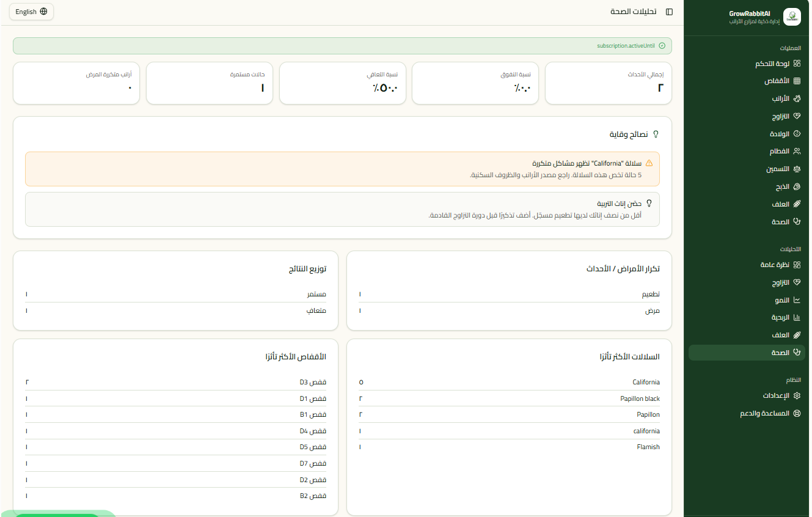Click the تطعيم row in تكرار الأمراض
Viewport: 812px width, 517px height.
pyautogui.click(x=509, y=295)
